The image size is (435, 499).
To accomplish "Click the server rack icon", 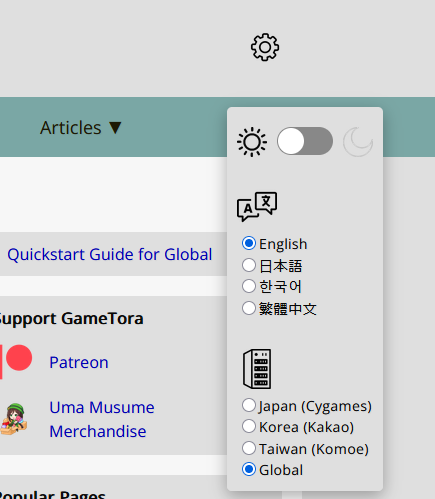I will tap(257, 369).
